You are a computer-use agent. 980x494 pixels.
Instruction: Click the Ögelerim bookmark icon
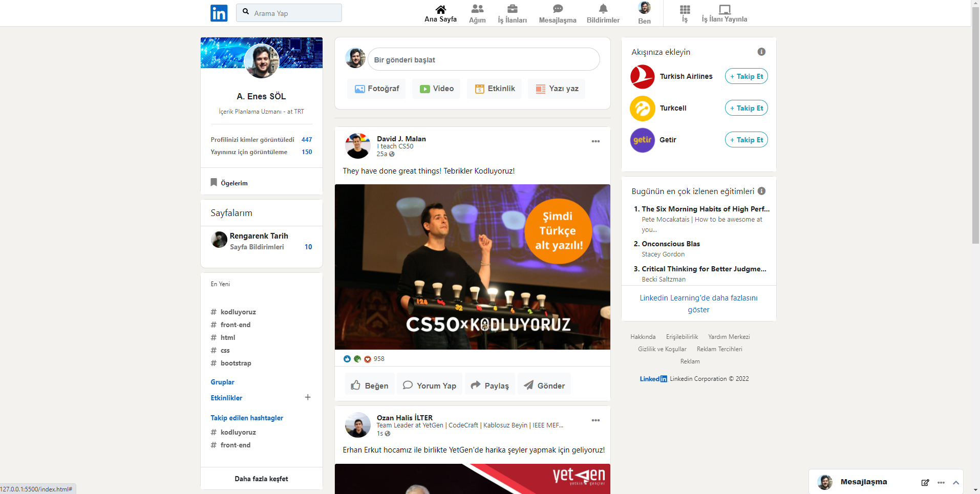(214, 182)
